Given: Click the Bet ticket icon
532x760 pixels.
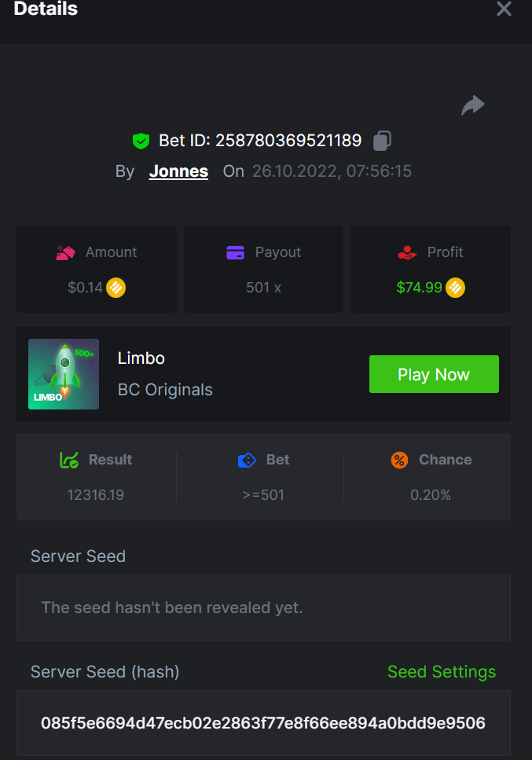Looking at the screenshot, I should coord(247,460).
